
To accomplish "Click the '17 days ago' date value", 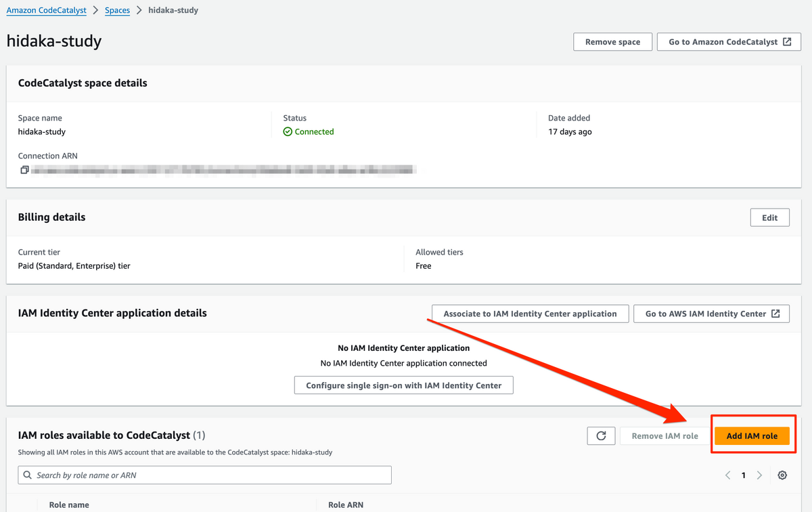I will click(x=570, y=132).
